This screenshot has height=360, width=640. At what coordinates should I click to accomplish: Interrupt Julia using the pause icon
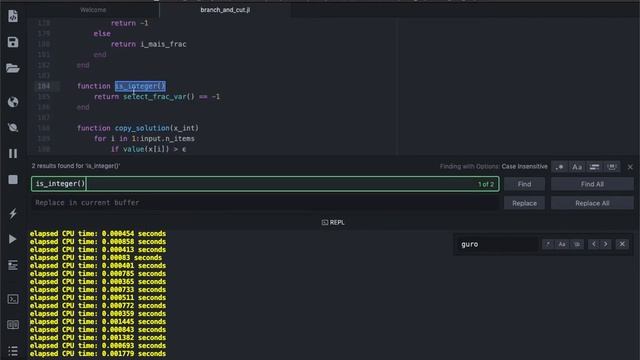[13, 153]
